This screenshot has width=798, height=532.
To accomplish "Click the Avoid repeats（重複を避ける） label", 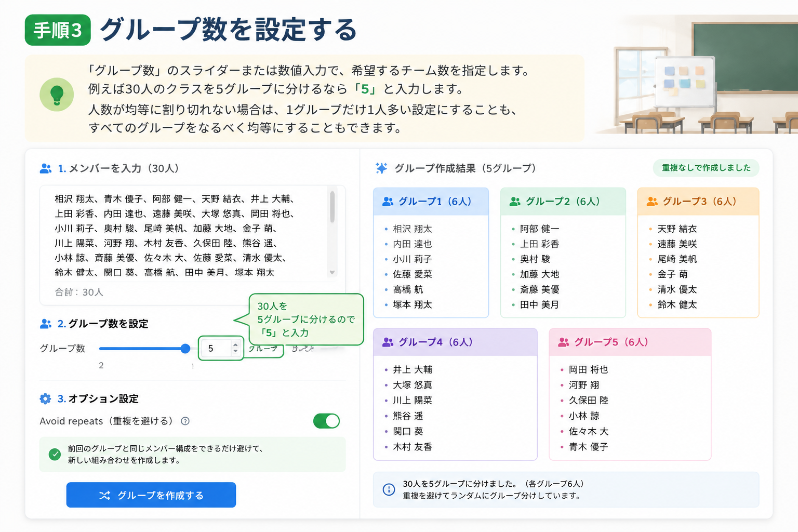I will (x=108, y=421).
